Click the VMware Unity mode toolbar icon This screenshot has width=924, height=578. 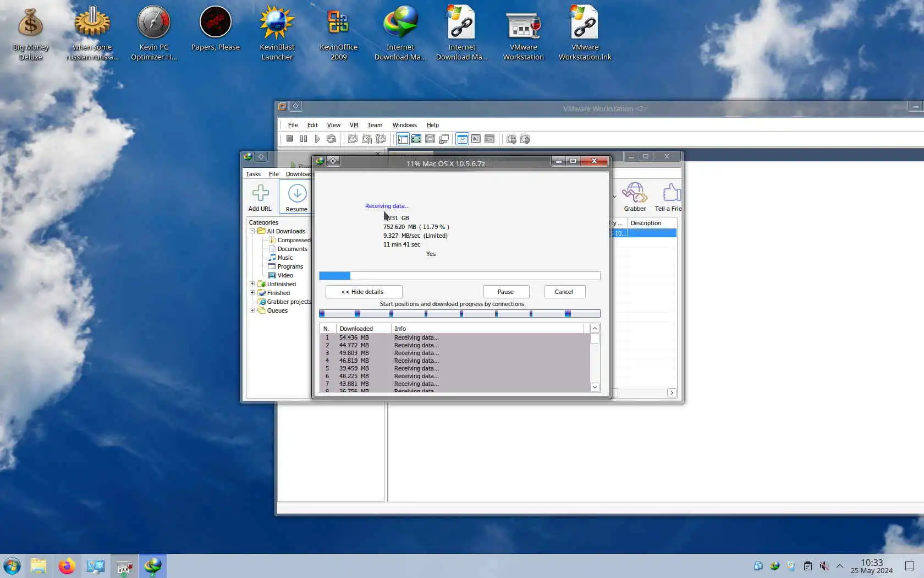click(444, 139)
